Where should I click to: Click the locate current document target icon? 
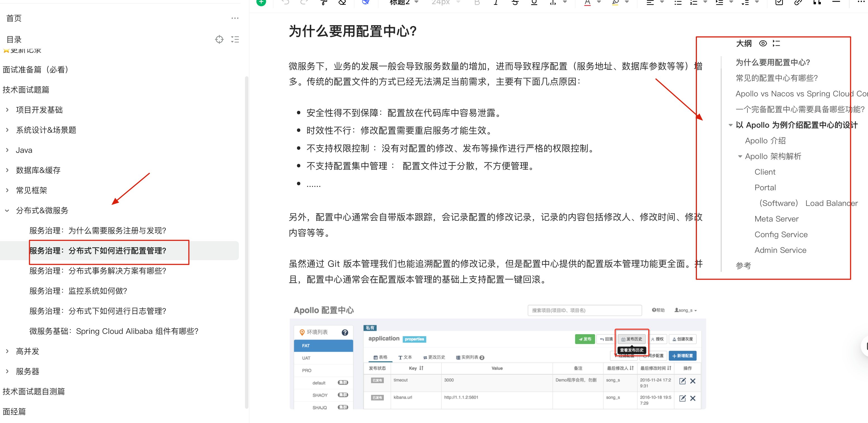tap(219, 39)
